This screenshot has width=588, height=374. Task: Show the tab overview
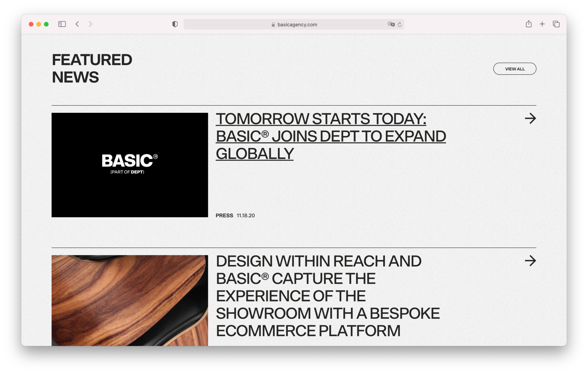click(556, 24)
